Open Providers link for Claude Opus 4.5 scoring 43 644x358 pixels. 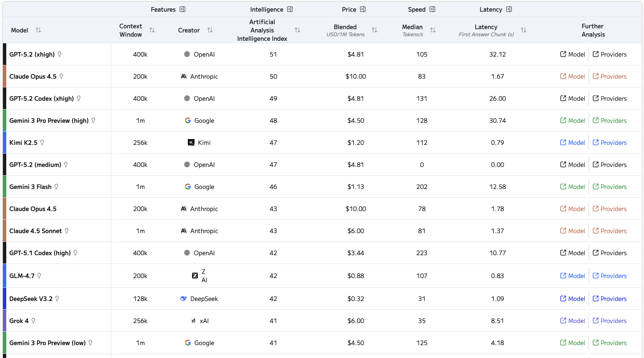(x=609, y=209)
